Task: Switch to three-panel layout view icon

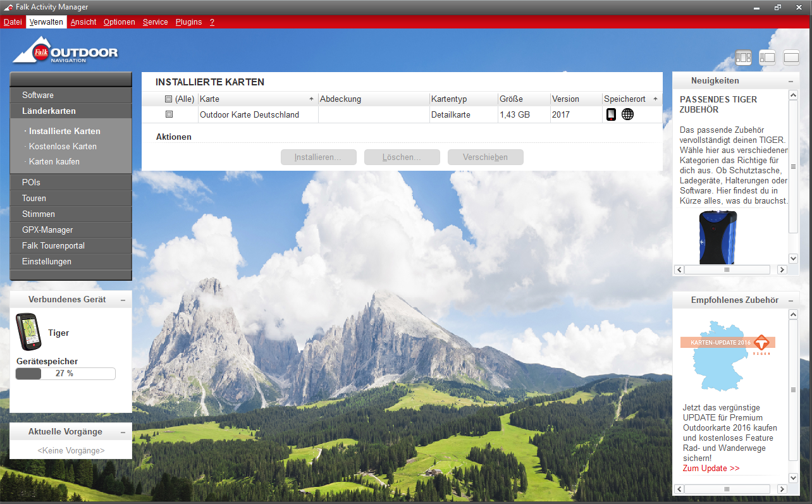Action: (743, 58)
